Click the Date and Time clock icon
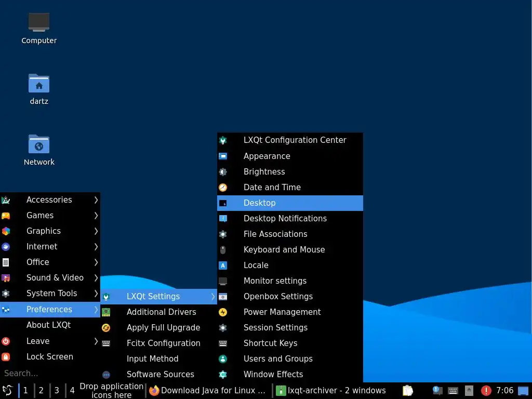 tap(223, 187)
